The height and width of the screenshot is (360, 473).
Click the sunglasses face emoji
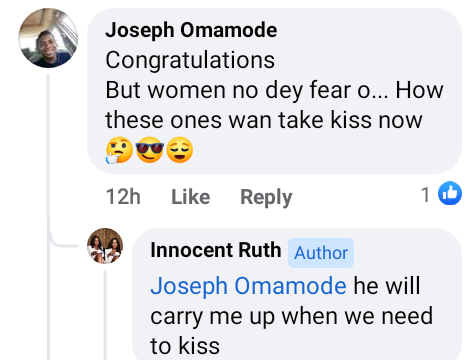tap(150, 150)
